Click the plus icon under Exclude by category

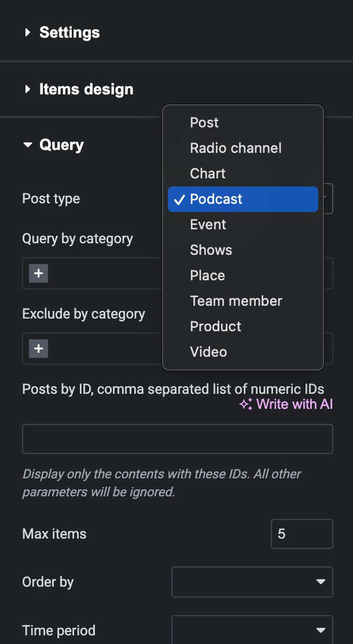coord(39,349)
